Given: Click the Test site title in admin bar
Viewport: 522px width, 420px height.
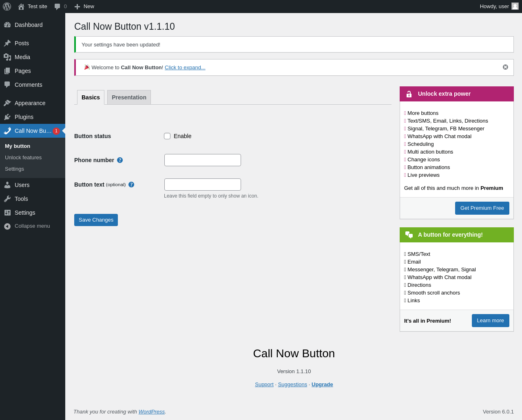Looking at the screenshot, I should tap(38, 7).
